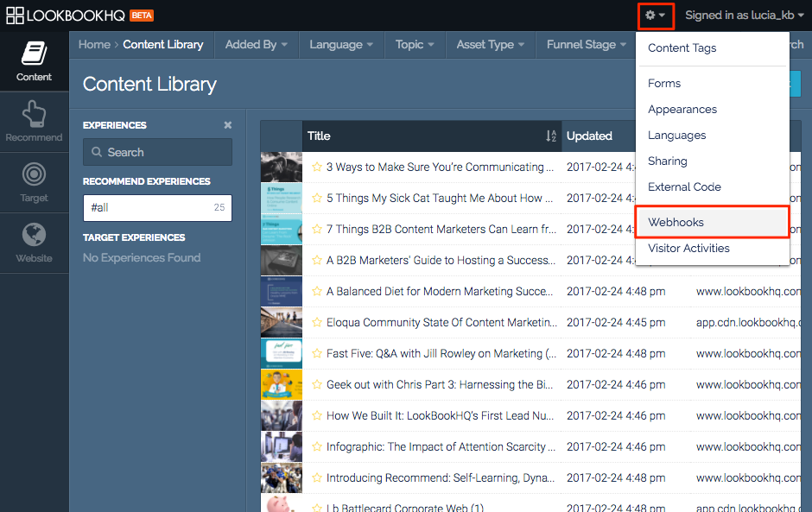Expand the Added By filter dropdown
Image resolution: width=812 pixels, height=512 pixels.
click(257, 45)
